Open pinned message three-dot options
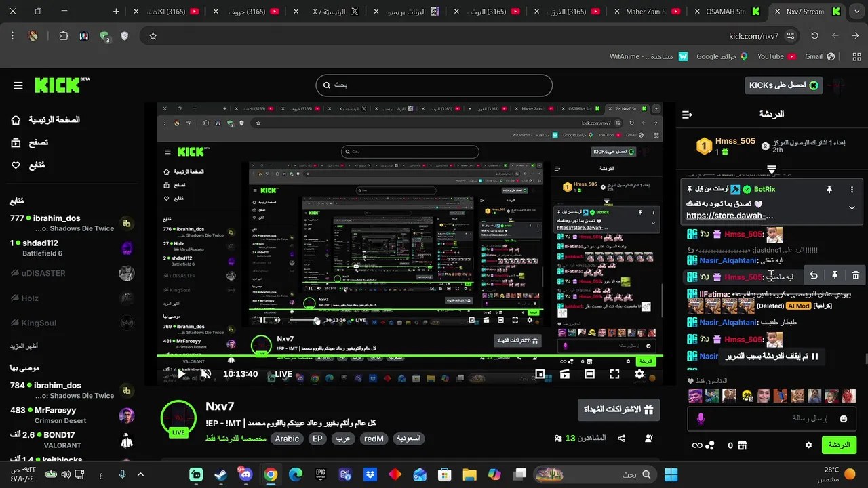 (x=852, y=190)
